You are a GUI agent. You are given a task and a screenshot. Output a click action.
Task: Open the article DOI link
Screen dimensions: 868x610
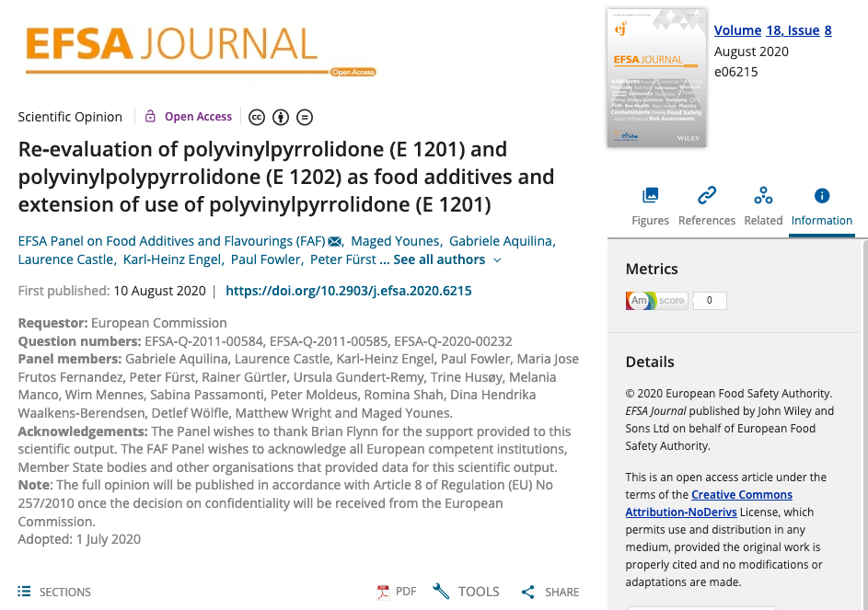tap(348, 291)
